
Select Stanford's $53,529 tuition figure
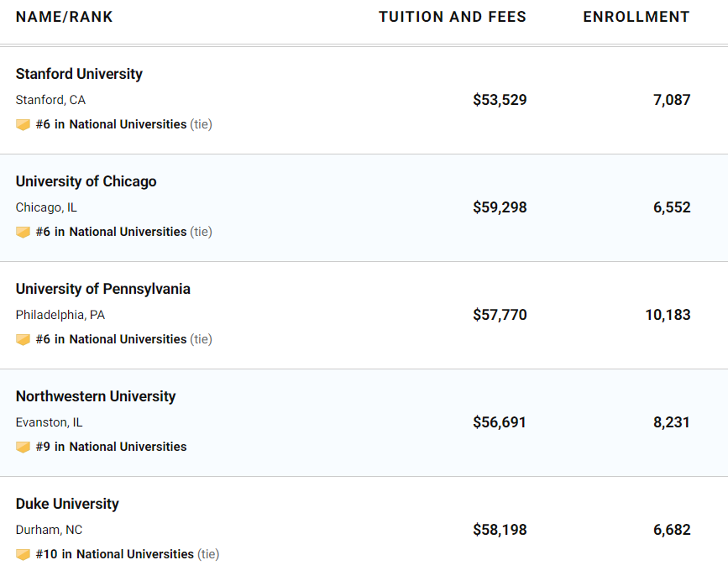pos(500,100)
